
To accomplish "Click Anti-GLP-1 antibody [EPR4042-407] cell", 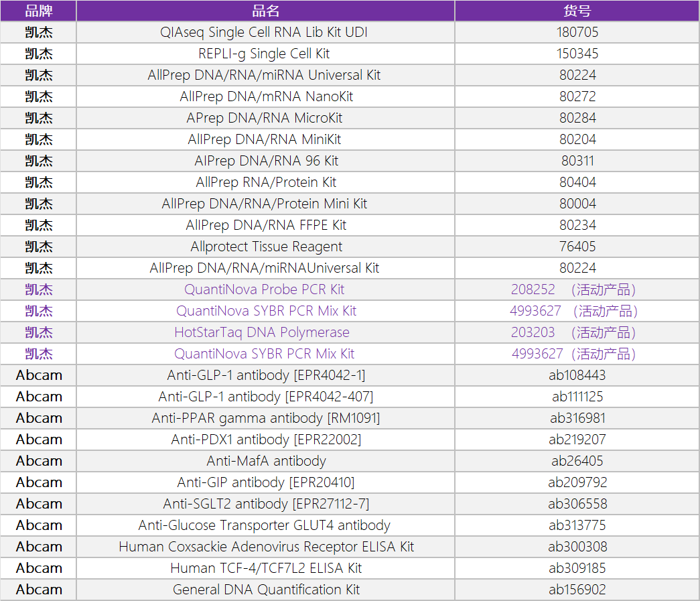I will (x=266, y=397).
